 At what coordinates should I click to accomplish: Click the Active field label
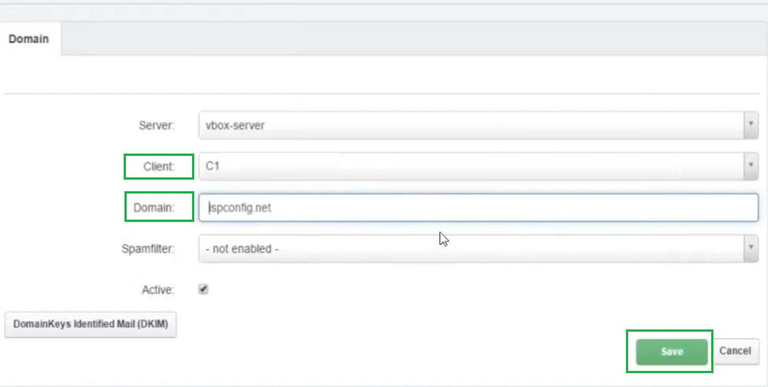point(158,290)
